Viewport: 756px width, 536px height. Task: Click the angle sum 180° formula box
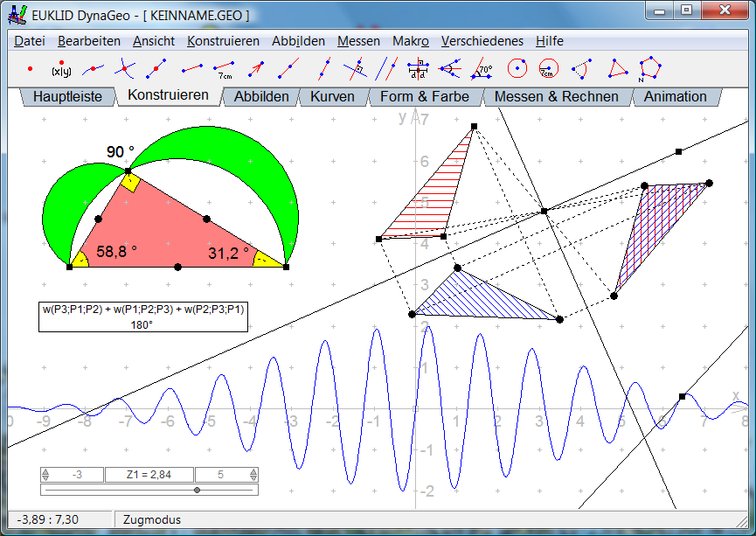coord(142,317)
